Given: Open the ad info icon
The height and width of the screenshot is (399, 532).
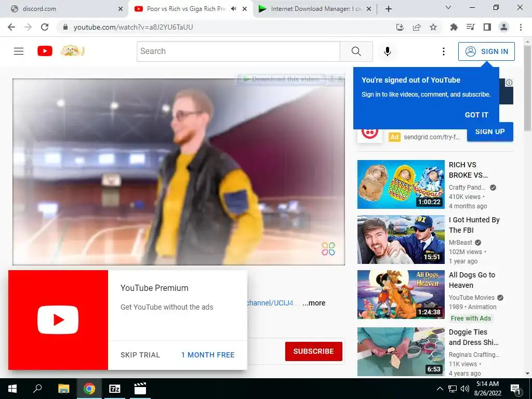Looking at the screenshot, I should tap(509, 83).
